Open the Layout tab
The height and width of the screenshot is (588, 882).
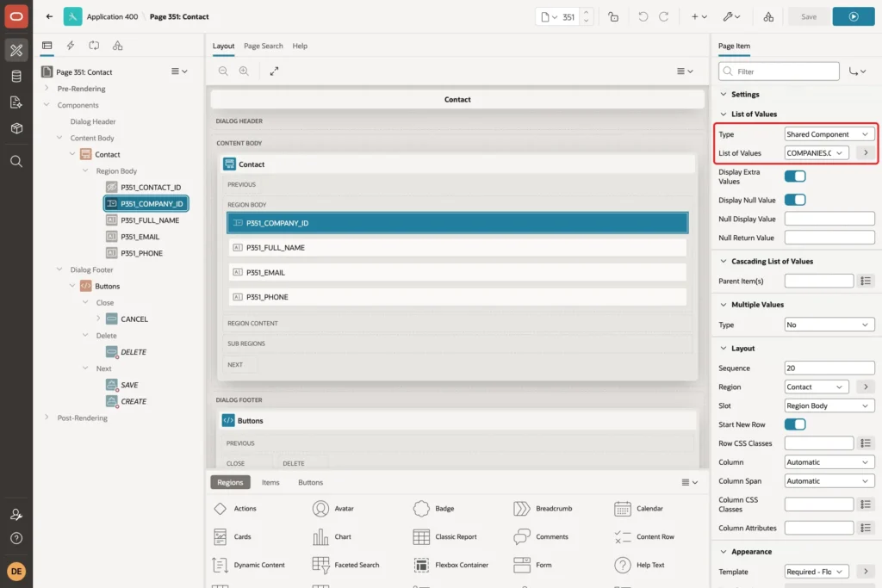coord(223,46)
